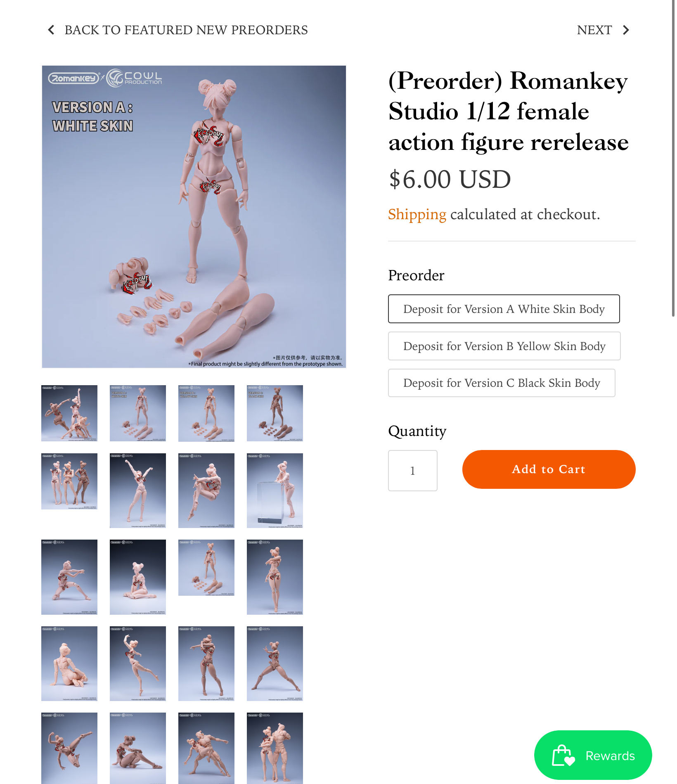Select Deposit for Version B Yellow Skin Body
The width and height of the screenshot is (677, 784).
(504, 346)
